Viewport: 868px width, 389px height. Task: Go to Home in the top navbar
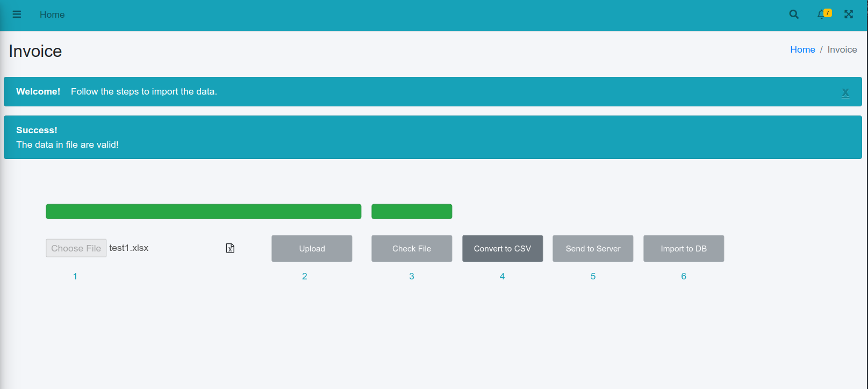(x=52, y=15)
